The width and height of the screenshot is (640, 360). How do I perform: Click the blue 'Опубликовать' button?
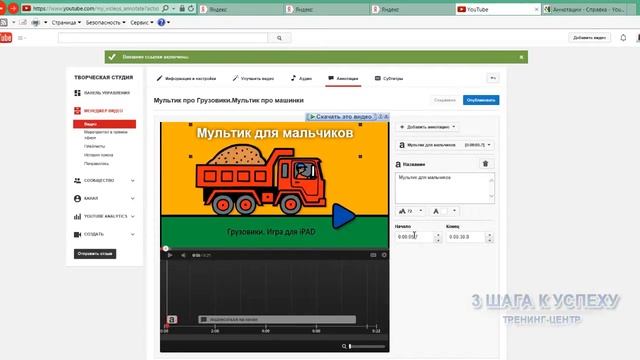click(481, 100)
